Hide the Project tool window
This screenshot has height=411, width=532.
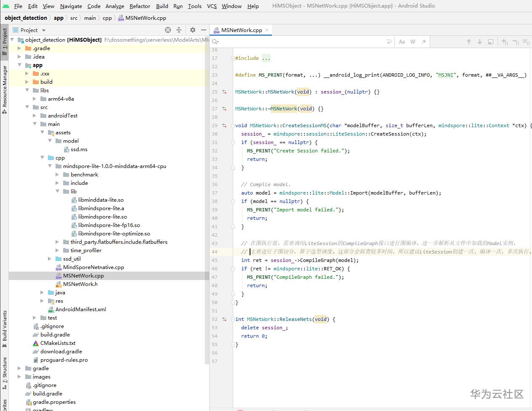204,30
